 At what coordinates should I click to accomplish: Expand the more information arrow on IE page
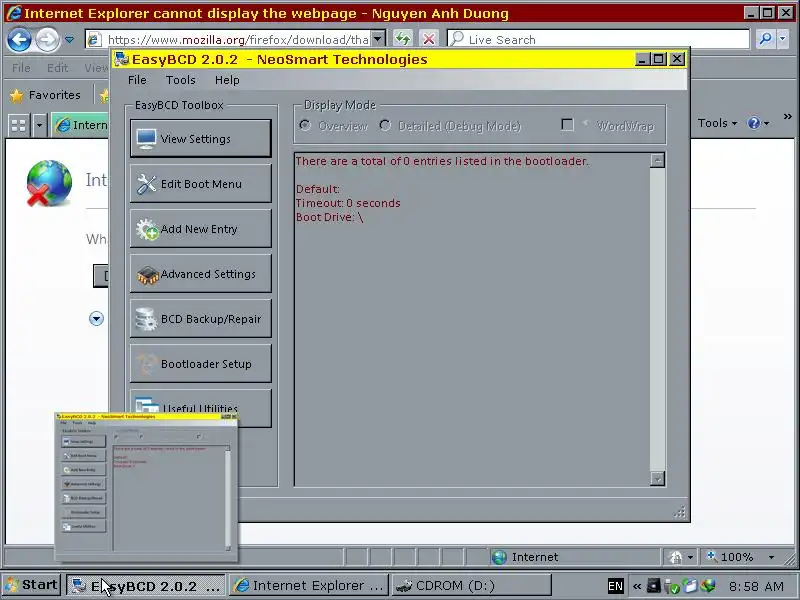pos(96,318)
